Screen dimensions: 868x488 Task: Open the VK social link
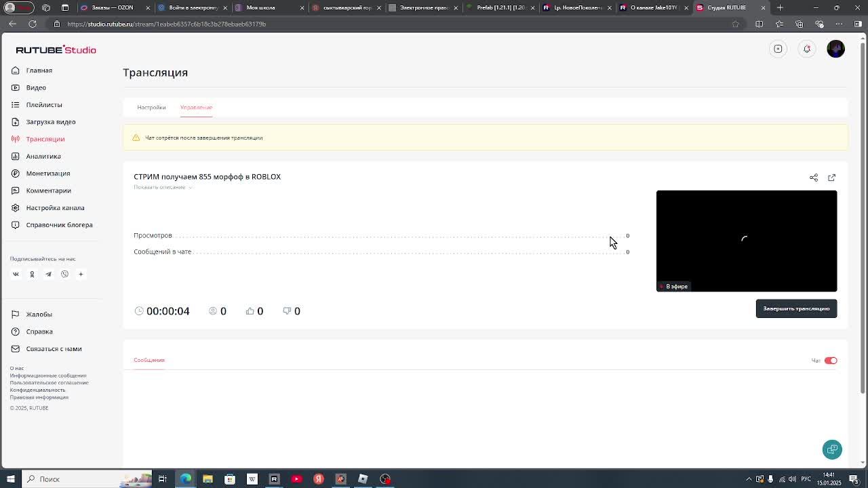pos(16,274)
